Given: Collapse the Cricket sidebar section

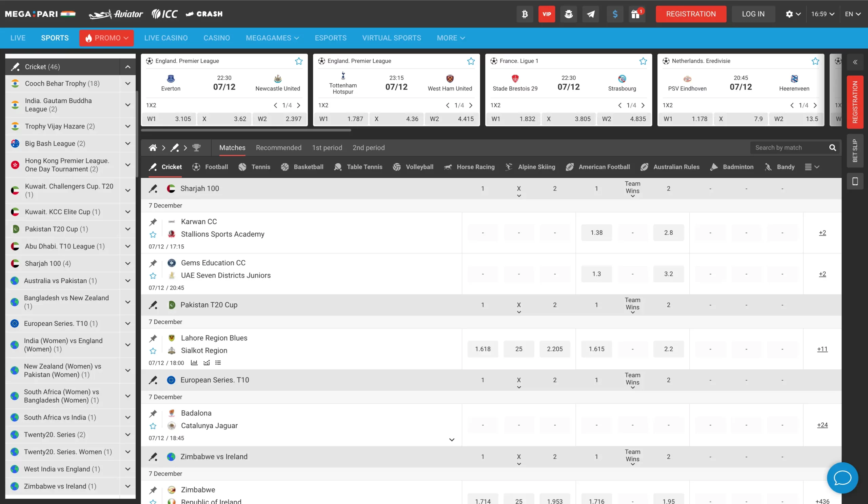Looking at the screenshot, I should point(128,67).
